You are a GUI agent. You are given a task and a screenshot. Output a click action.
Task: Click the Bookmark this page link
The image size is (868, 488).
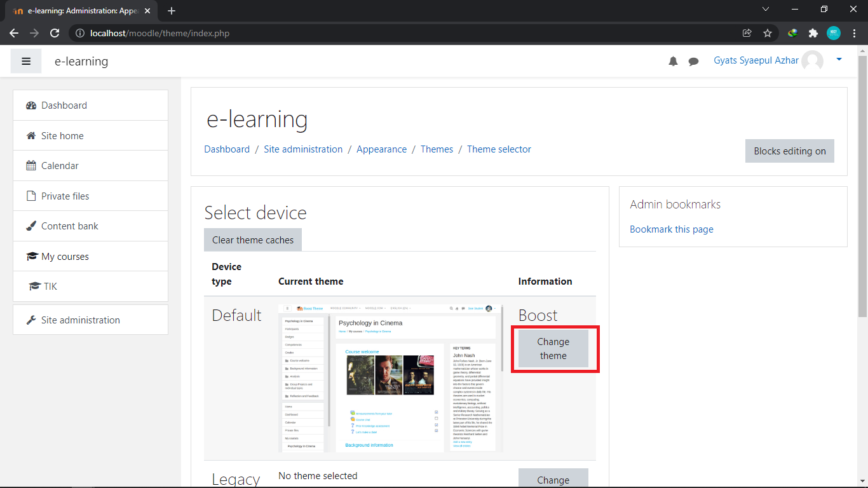click(x=671, y=229)
